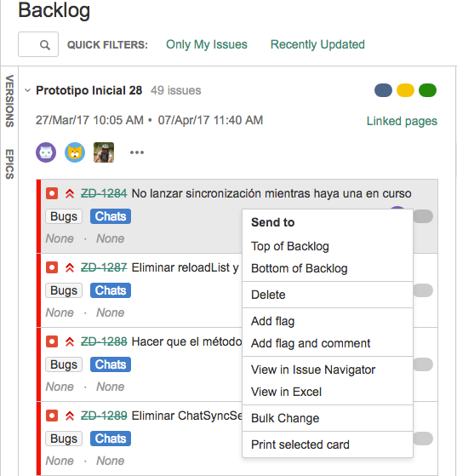The height and width of the screenshot is (476, 457).
Task: Click the bug type icon on ZD-1288
Action: click(x=52, y=341)
